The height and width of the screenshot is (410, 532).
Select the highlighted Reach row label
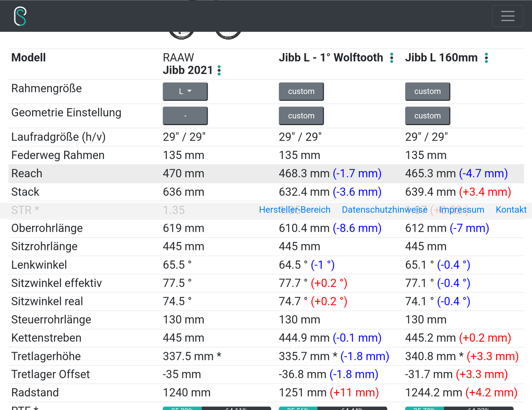click(x=27, y=174)
